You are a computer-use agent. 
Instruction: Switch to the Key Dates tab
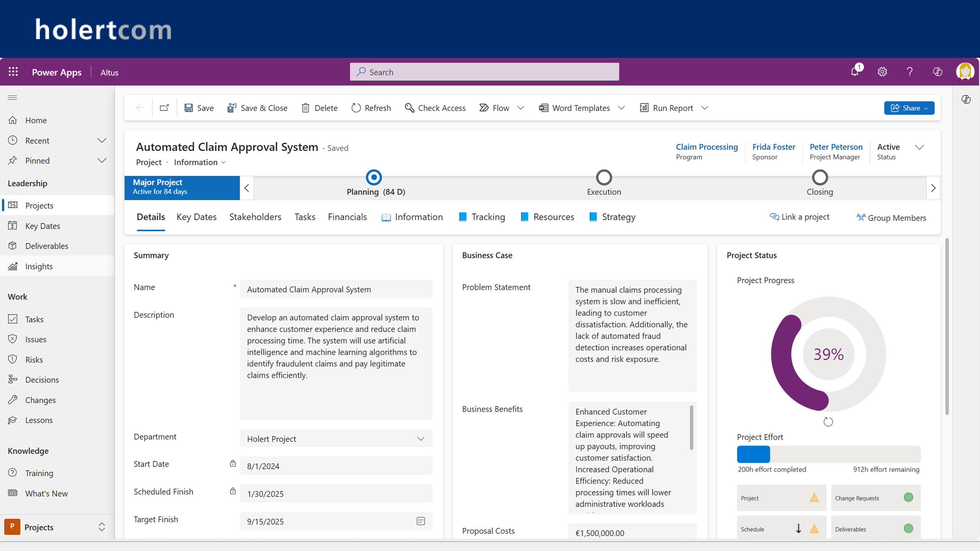(197, 217)
